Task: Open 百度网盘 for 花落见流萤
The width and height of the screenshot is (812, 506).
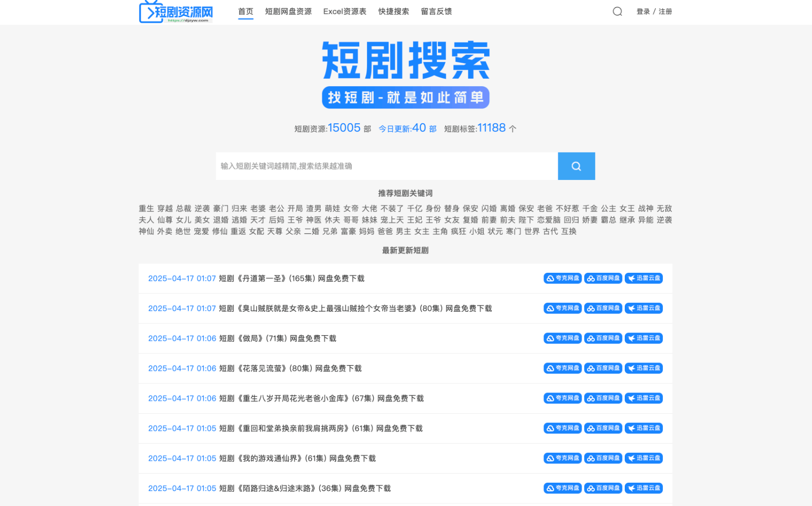Action: pyautogui.click(x=603, y=368)
